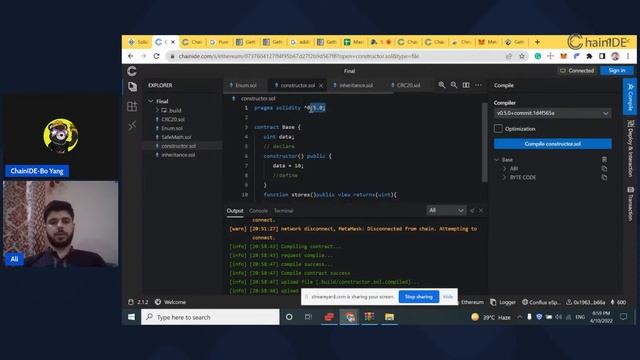This screenshot has height=360, width=640.
Task: Collapse the Base compile result
Action: tap(497, 160)
